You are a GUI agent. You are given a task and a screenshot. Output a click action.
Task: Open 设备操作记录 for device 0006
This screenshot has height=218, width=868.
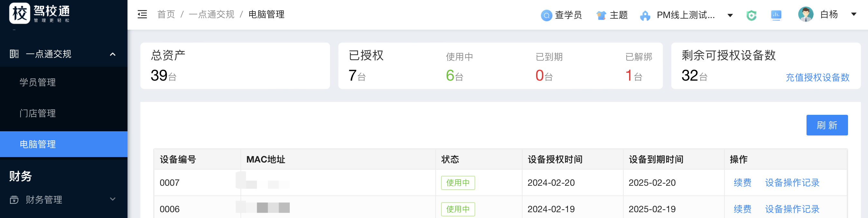792,209
